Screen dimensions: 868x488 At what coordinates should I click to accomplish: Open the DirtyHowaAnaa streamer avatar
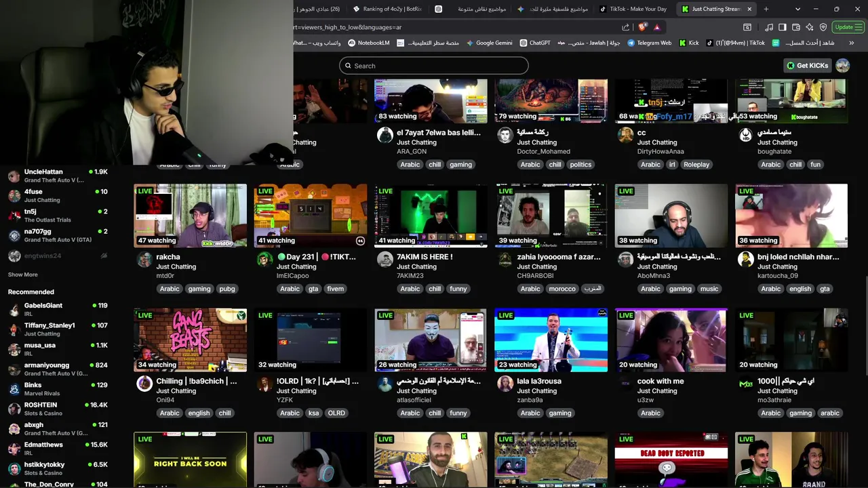[625, 135]
